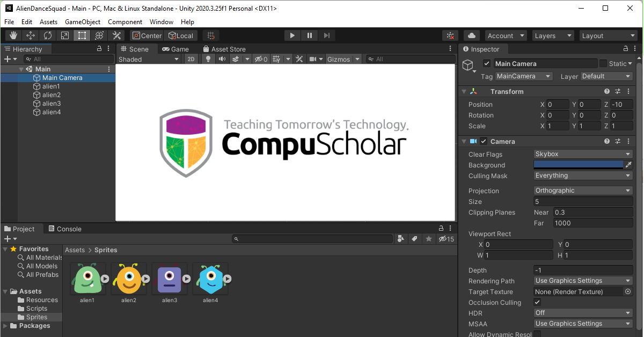This screenshot has width=644, height=337.
Task: Toggle hidden objects visibility count in Scene
Action: point(261,59)
